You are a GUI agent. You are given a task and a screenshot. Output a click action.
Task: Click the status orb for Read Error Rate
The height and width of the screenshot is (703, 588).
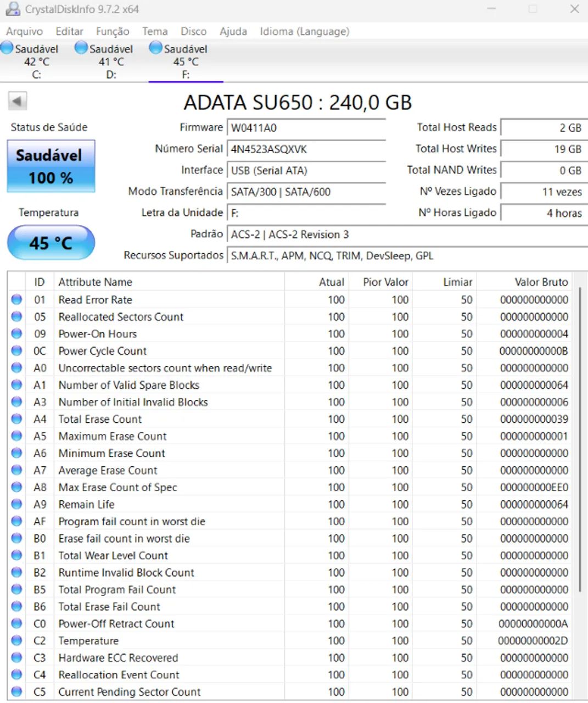[x=16, y=299]
